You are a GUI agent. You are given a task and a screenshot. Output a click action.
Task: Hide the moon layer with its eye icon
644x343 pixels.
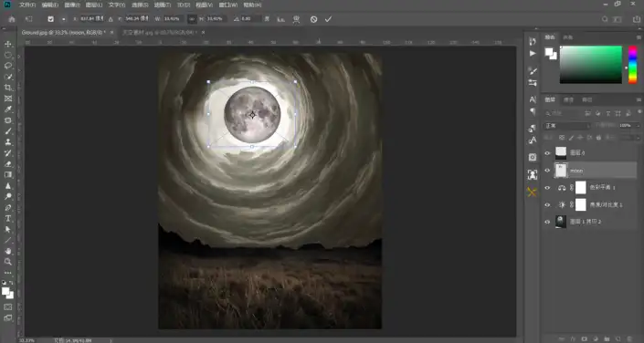(547, 171)
